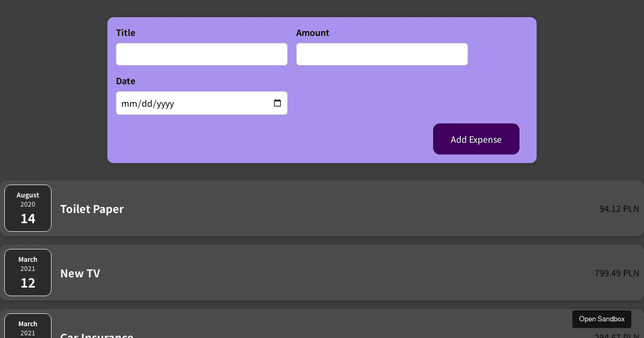Click the March 12 date badge

pyautogui.click(x=28, y=273)
